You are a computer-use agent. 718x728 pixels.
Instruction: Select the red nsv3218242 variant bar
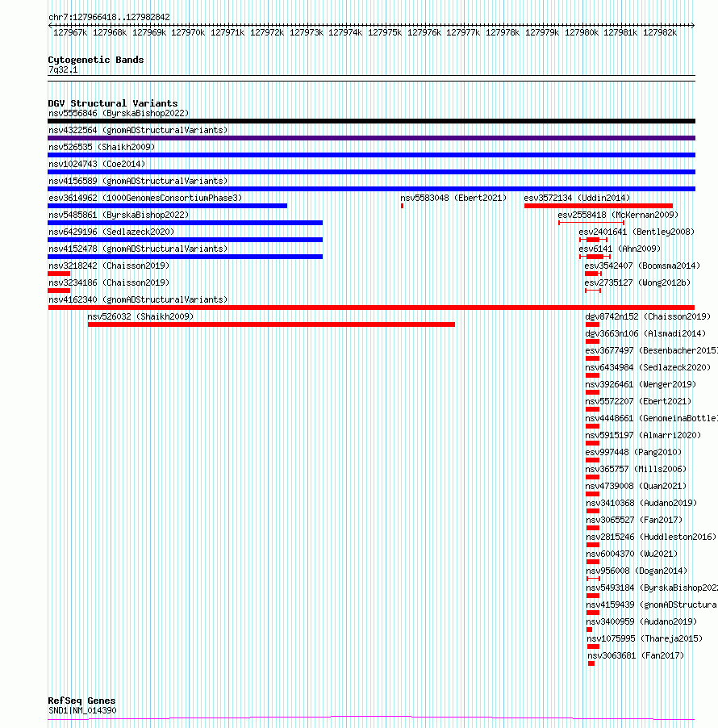[x=59, y=274]
